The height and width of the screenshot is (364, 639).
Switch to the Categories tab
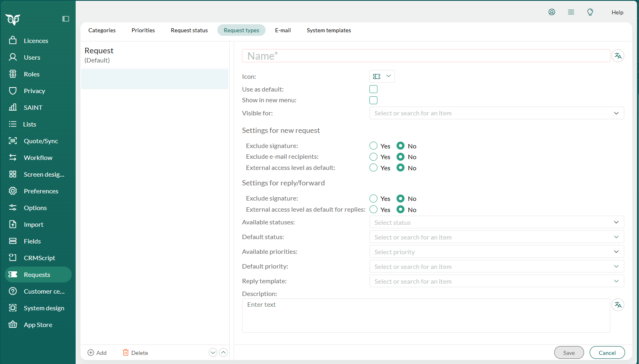[x=102, y=30]
